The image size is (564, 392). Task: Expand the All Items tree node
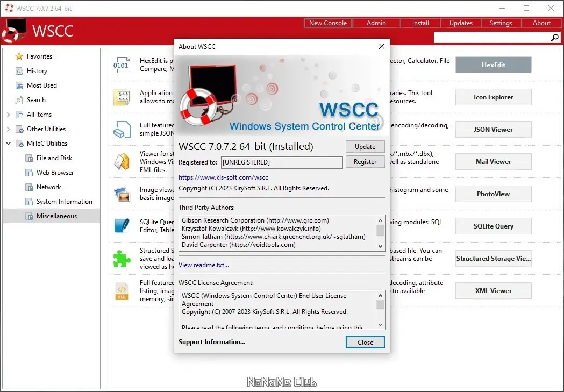coord(8,115)
